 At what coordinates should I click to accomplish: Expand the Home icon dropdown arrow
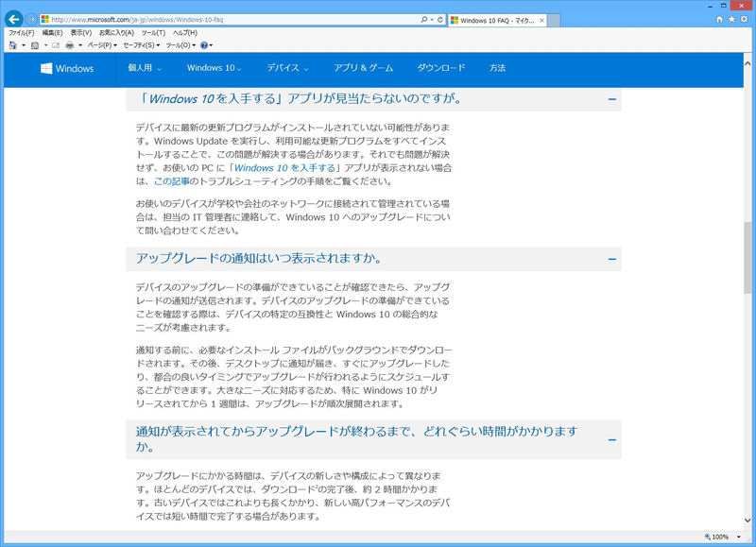click(23, 45)
